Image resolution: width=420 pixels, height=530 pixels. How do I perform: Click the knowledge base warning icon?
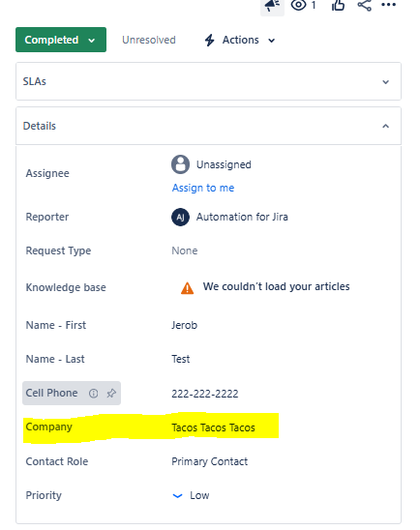(x=187, y=288)
